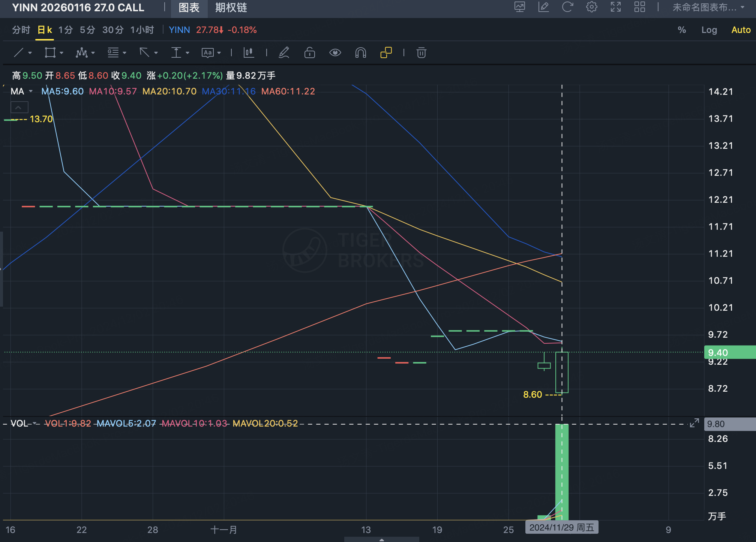The height and width of the screenshot is (542, 756).
Task: Click the candlestick indicator chart icon
Action: click(x=249, y=52)
